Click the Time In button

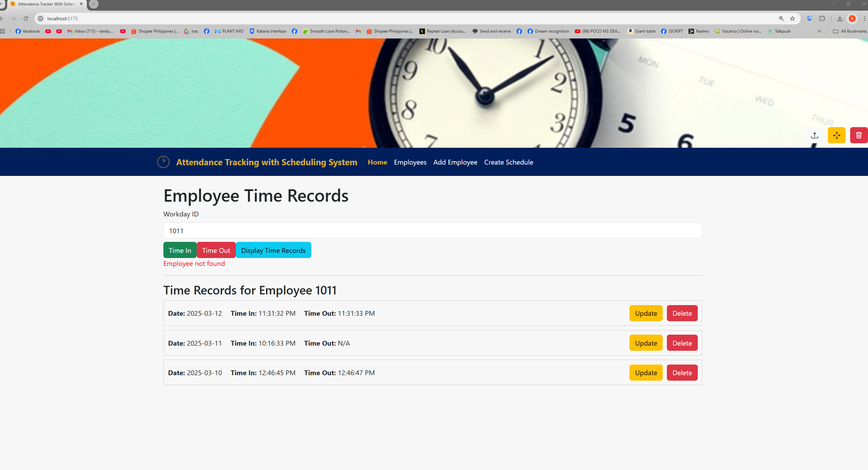pyautogui.click(x=180, y=250)
